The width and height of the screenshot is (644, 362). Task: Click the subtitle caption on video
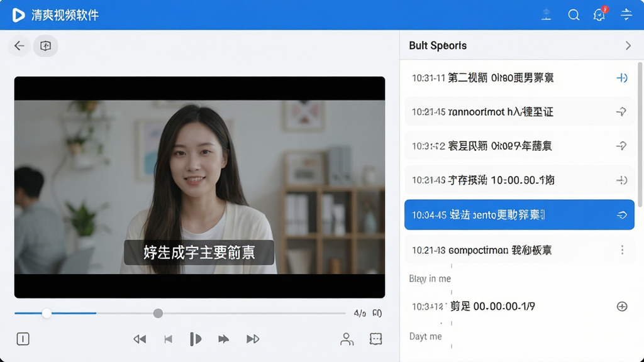pyautogui.click(x=199, y=253)
